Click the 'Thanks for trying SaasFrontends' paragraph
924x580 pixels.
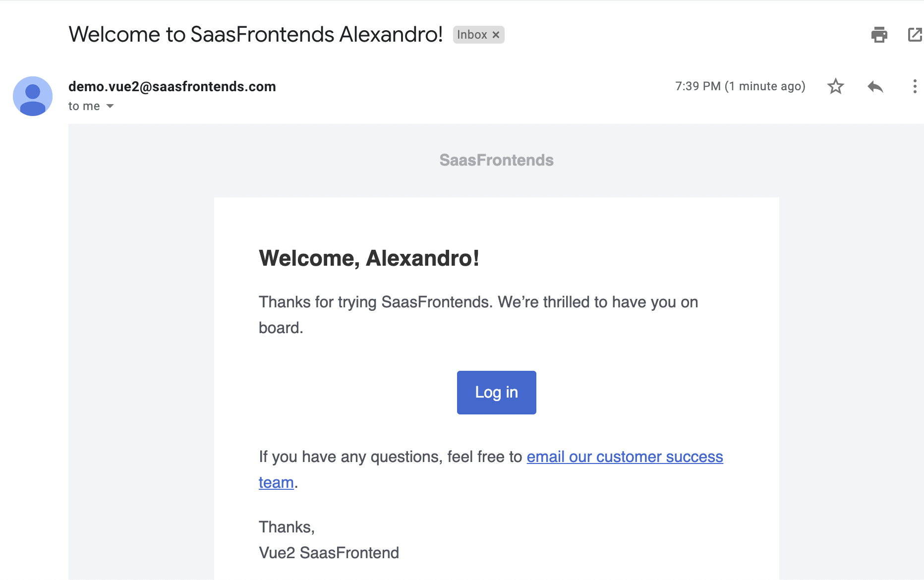click(478, 315)
